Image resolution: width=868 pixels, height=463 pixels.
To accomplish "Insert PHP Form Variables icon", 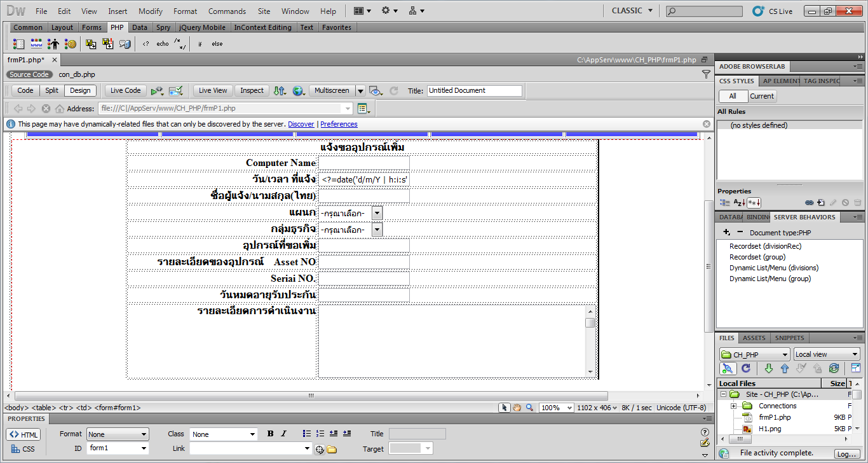I will [x=19, y=44].
